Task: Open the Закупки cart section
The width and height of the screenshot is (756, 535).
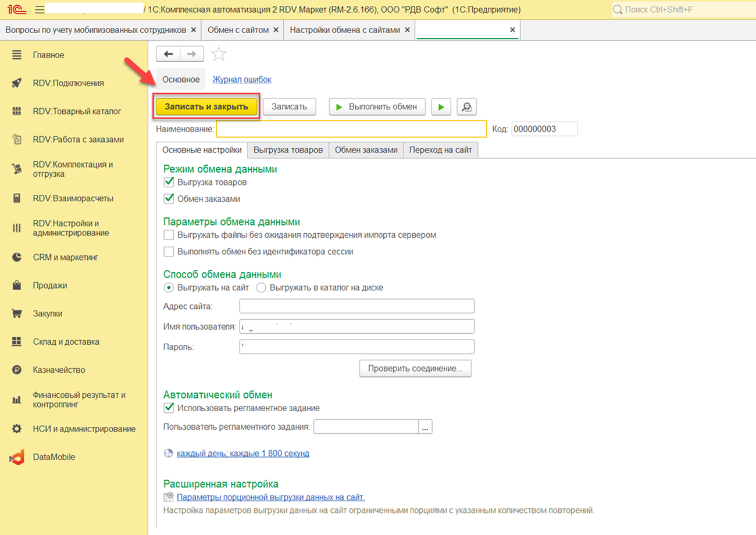Action: coord(47,313)
